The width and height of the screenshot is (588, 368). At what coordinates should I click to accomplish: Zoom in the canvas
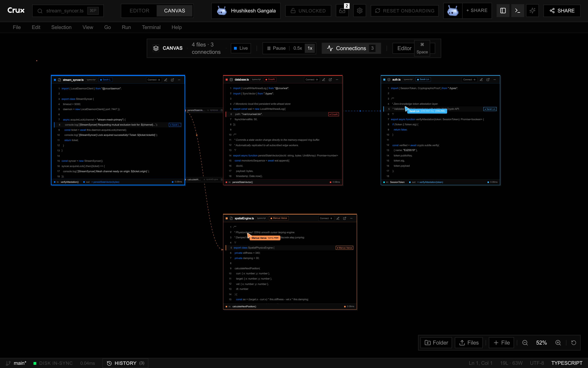[x=558, y=343]
